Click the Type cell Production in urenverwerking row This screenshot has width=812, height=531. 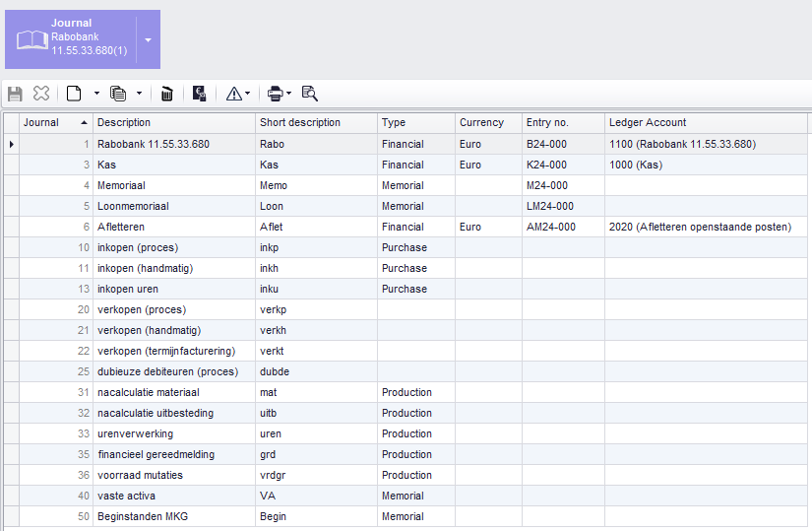click(416, 434)
